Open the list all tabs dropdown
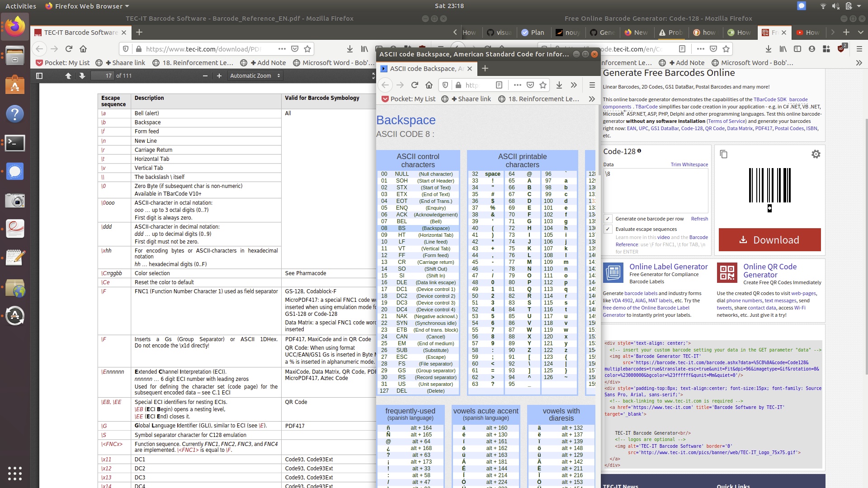 [860, 33]
